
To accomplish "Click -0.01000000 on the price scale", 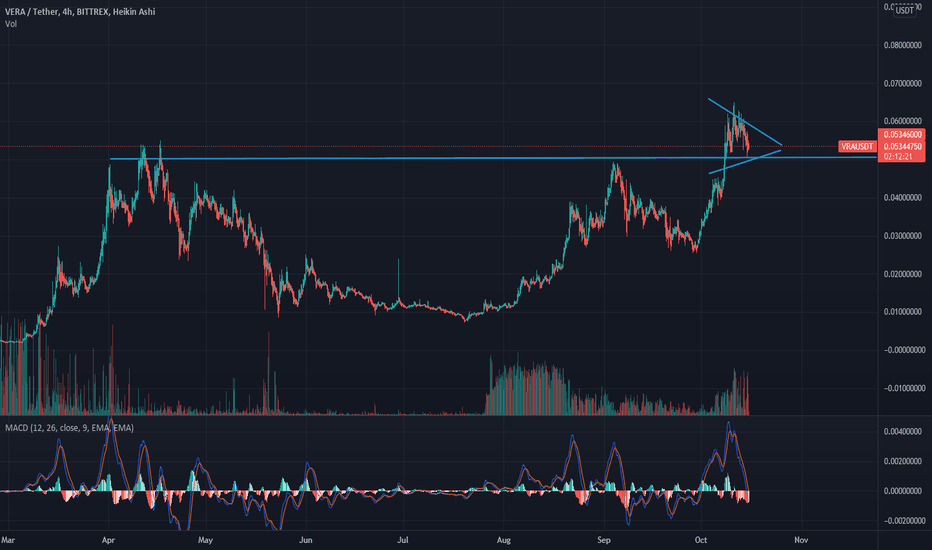I will [x=904, y=388].
